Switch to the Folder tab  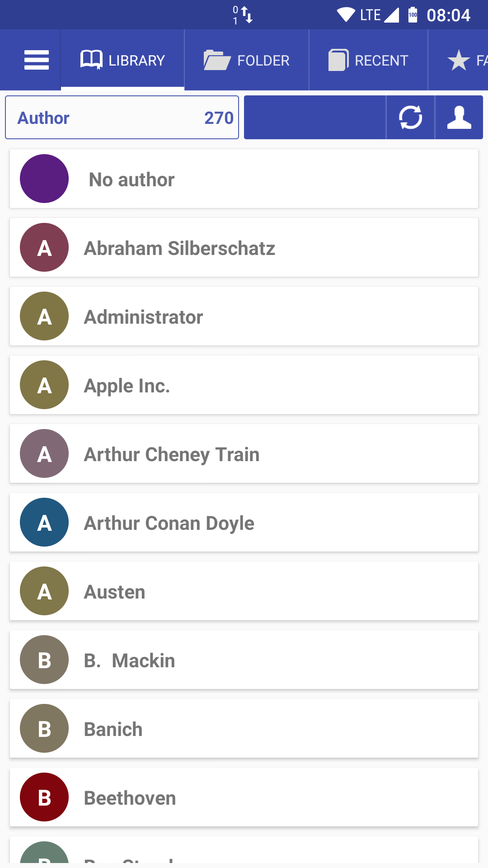pyautogui.click(x=247, y=60)
